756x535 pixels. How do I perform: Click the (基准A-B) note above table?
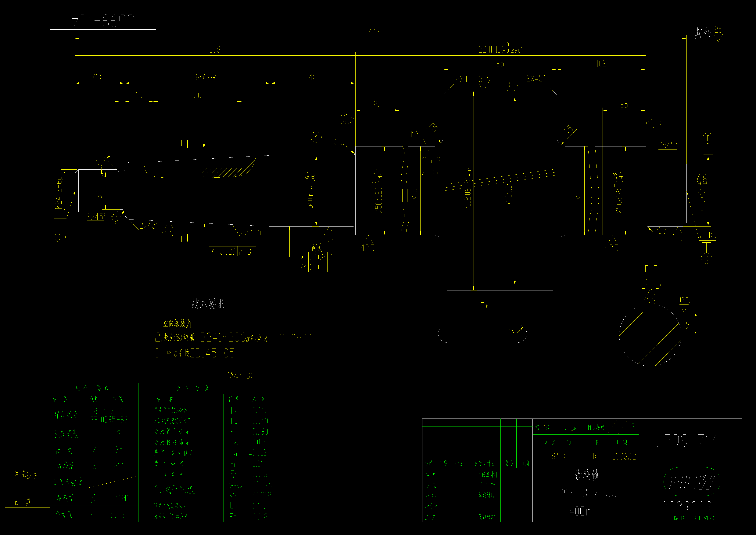[240, 375]
